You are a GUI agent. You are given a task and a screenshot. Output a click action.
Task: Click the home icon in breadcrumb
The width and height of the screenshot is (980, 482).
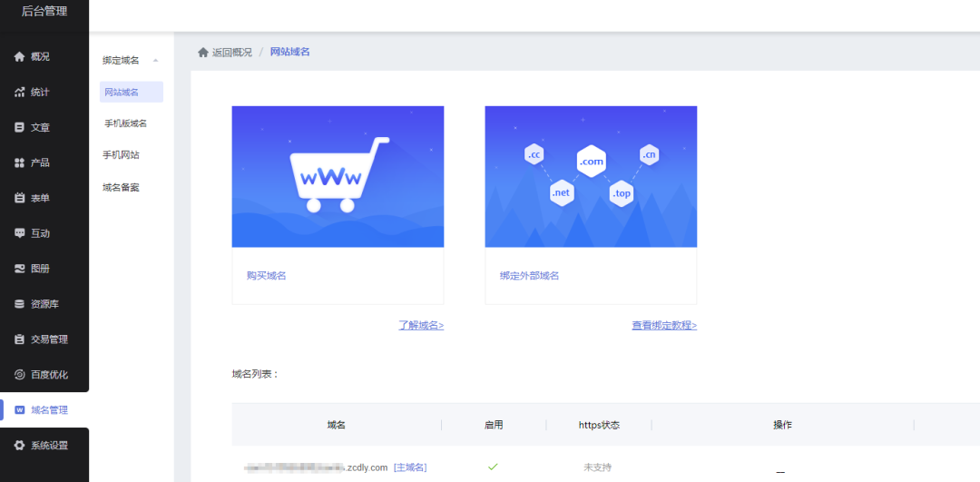click(x=203, y=52)
